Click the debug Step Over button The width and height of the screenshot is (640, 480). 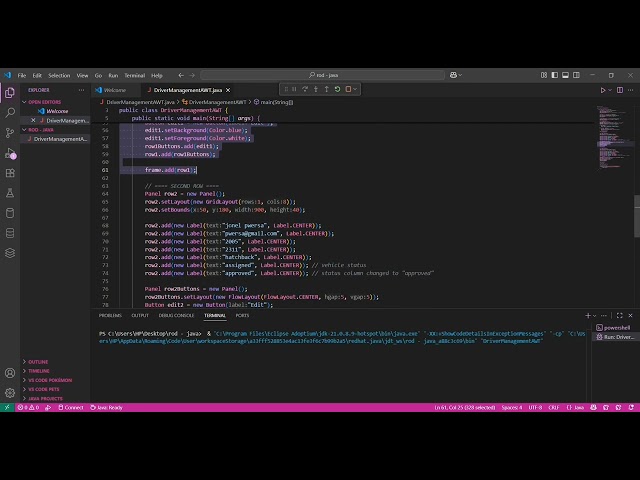(305, 89)
